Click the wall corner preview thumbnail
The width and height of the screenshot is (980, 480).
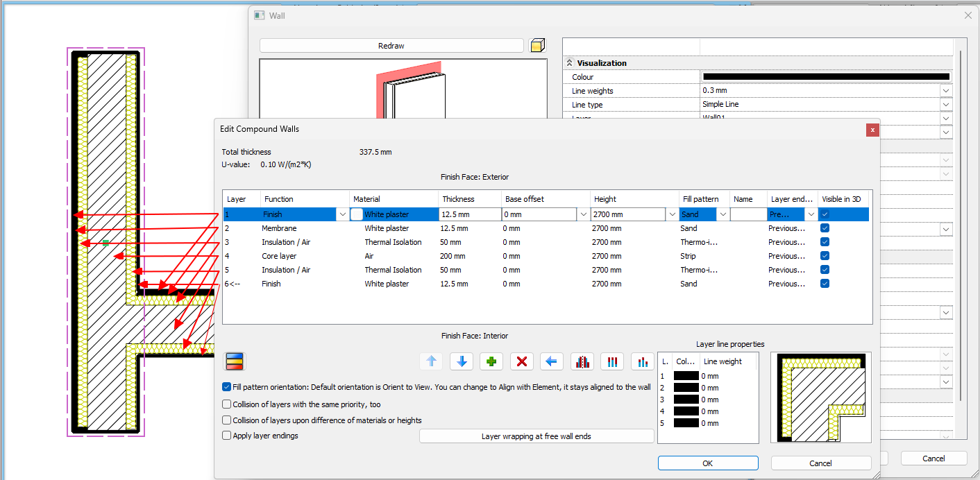point(821,397)
